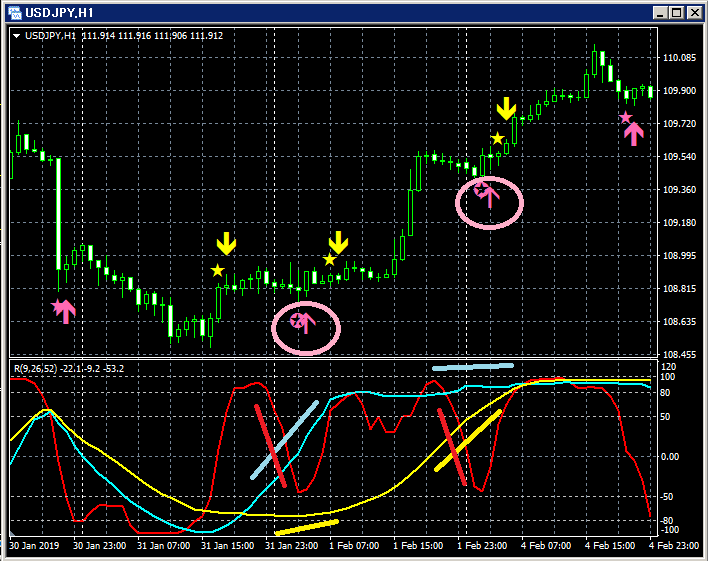Click the 30 Jan 2019 time axis label

point(34,546)
